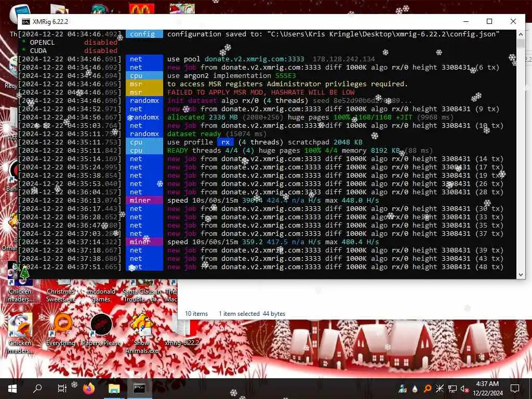The image size is (532, 399).
Task: Click the CUDA disabled console line
Action: pyautogui.click(x=70, y=50)
